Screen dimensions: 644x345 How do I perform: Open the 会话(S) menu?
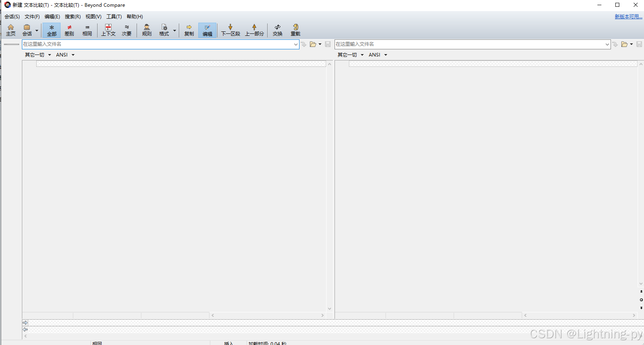point(12,17)
